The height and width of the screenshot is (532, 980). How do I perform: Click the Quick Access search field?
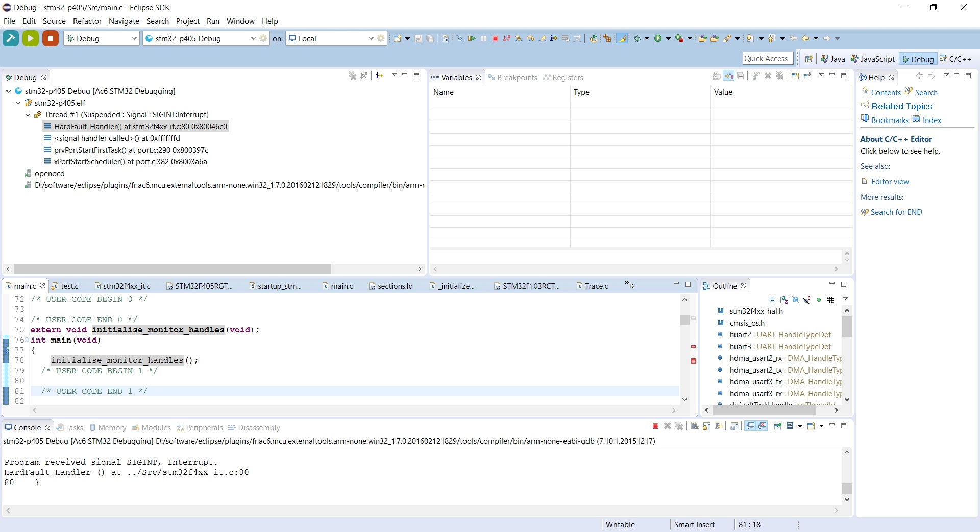tap(768, 59)
